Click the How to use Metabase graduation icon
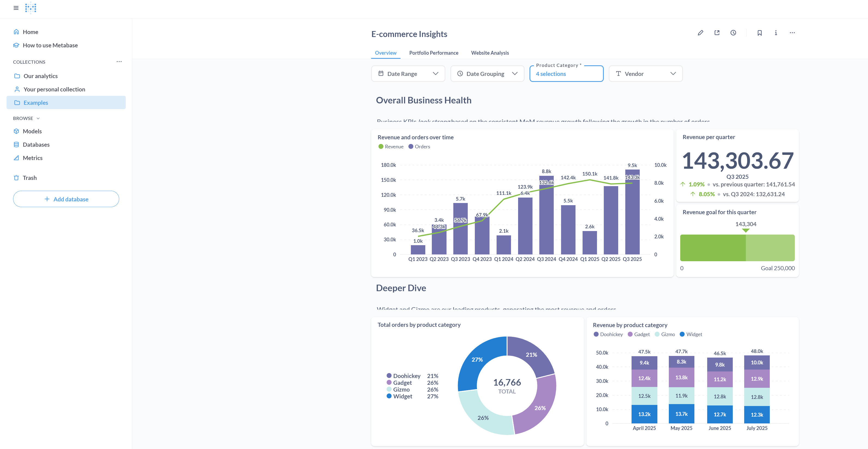Image resolution: width=868 pixels, height=449 pixels. pyautogui.click(x=16, y=45)
